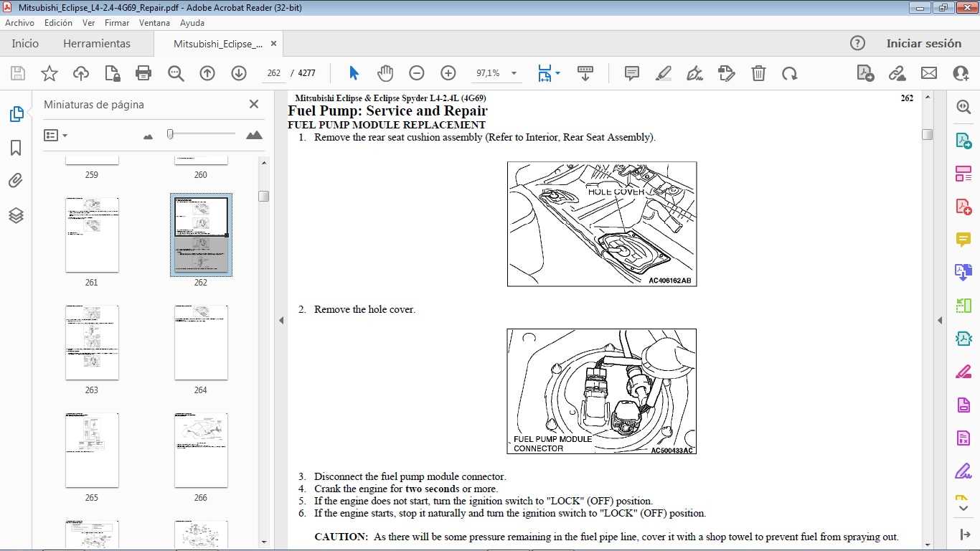The image size is (980, 551).
Task: Select the Highlight text tool
Action: coord(664,73)
